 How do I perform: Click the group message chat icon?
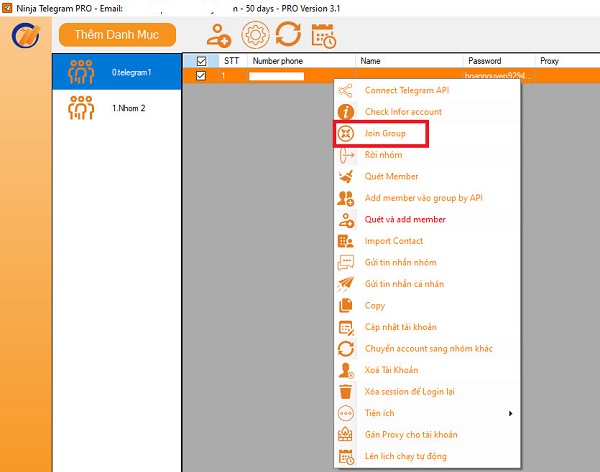click(x=346, y=263)
